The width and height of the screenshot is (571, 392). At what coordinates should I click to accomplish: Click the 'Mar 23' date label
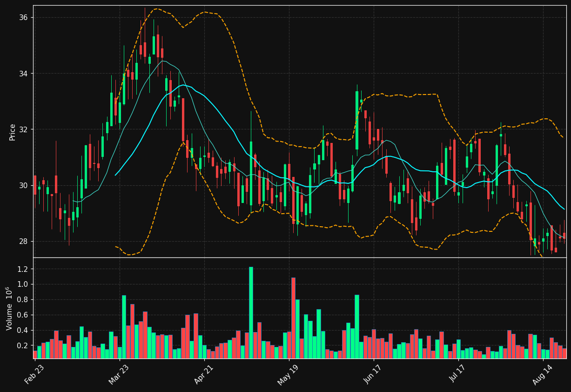coord(119,374)
